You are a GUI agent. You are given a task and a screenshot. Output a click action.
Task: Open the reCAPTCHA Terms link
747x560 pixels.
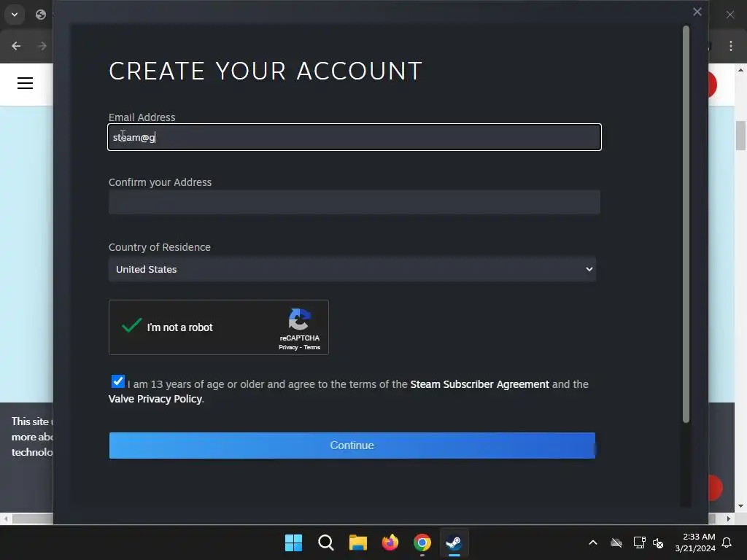tap(312, 347)
